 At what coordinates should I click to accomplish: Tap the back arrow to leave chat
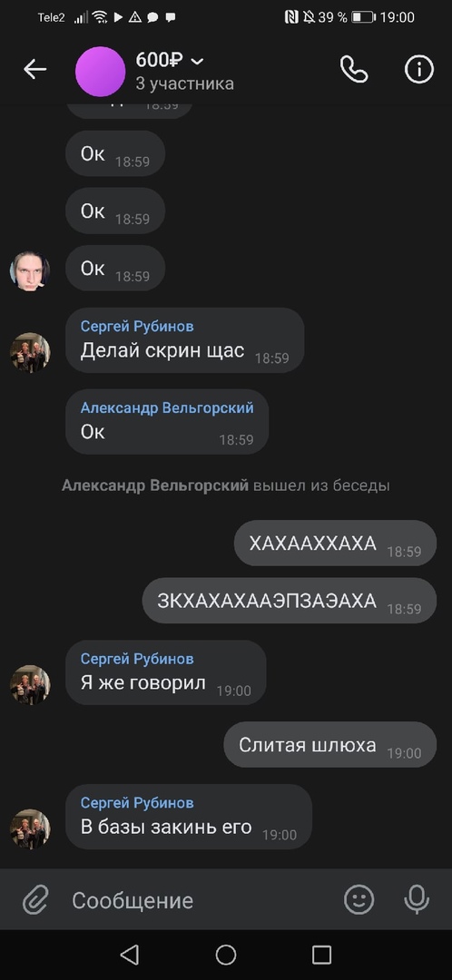35,69
